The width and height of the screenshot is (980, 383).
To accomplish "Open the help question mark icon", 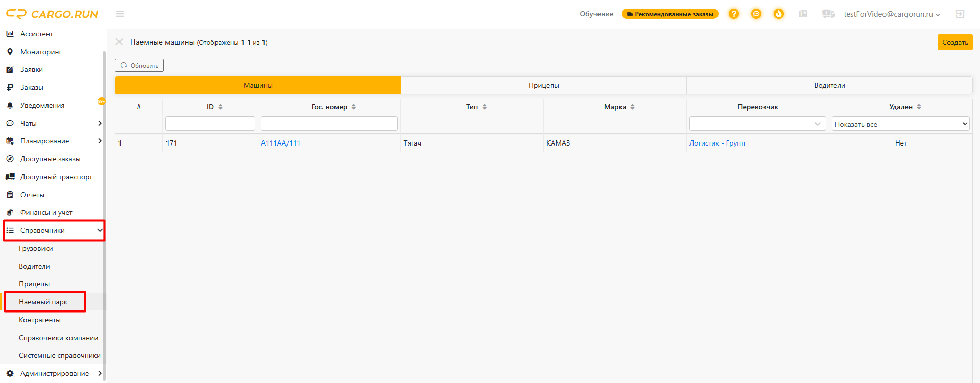I will point(734,14).
